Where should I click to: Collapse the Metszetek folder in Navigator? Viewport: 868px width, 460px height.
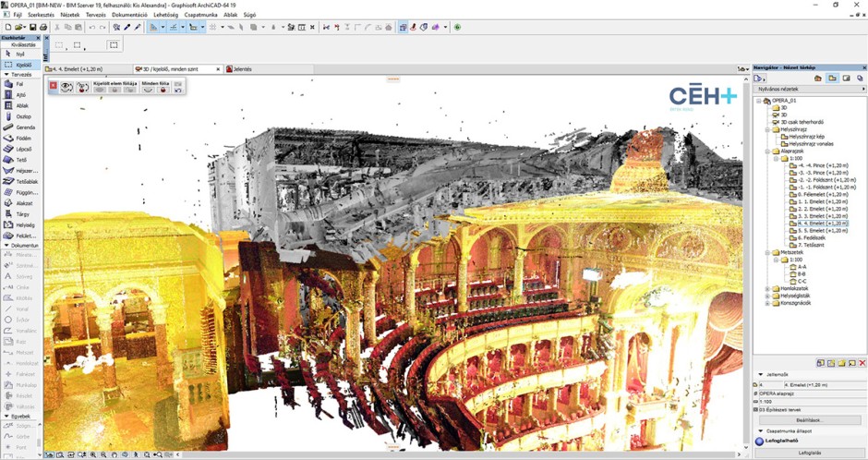767,252
